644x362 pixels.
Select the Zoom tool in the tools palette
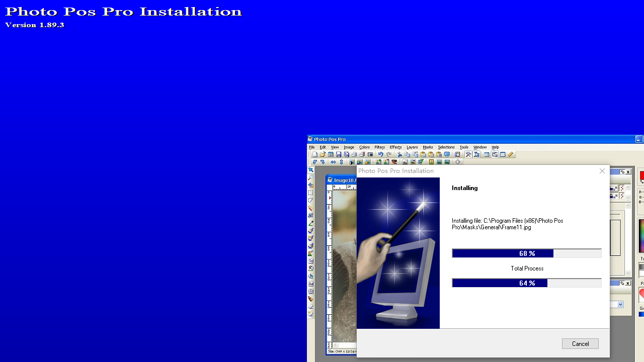point(310,177)
